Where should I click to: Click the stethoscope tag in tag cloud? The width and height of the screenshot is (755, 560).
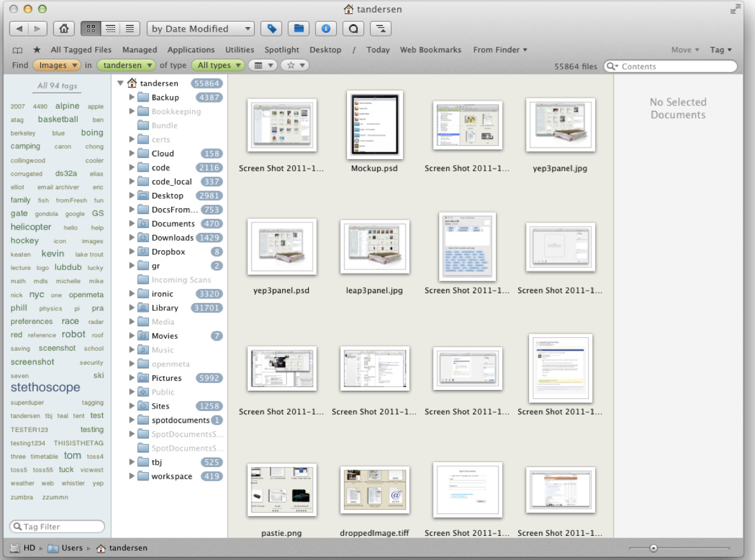(x=45, y=388)
